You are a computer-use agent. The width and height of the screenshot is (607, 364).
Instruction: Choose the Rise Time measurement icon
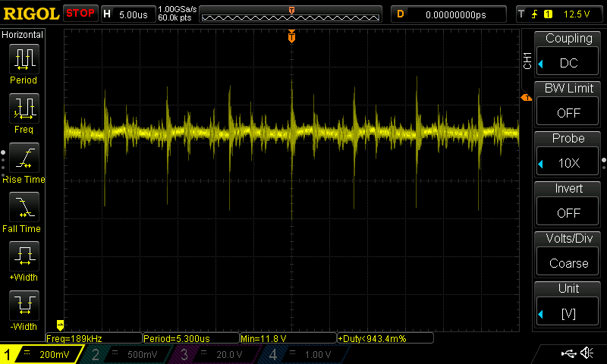click(24, 158)
